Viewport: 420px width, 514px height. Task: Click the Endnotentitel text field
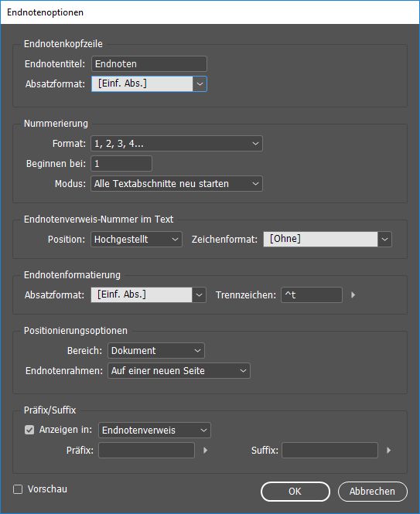coord(149,63)
